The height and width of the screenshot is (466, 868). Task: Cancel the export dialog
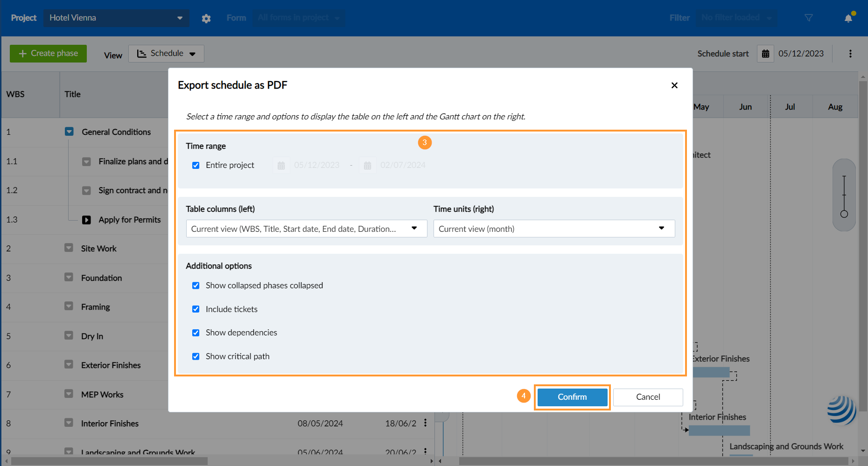pyautogui.click(x=648, y=397)
